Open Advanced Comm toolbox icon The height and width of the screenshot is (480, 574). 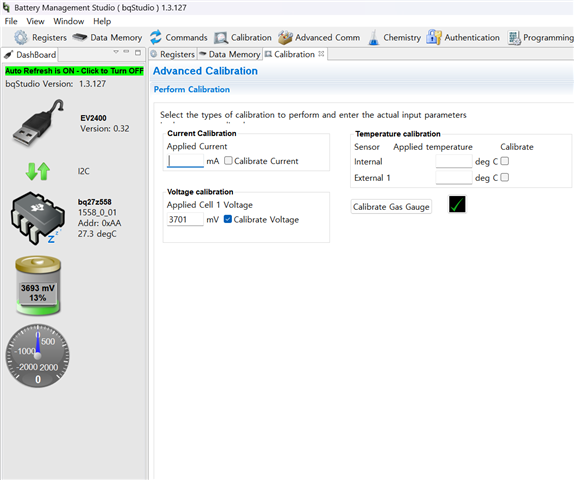(285, 37)
